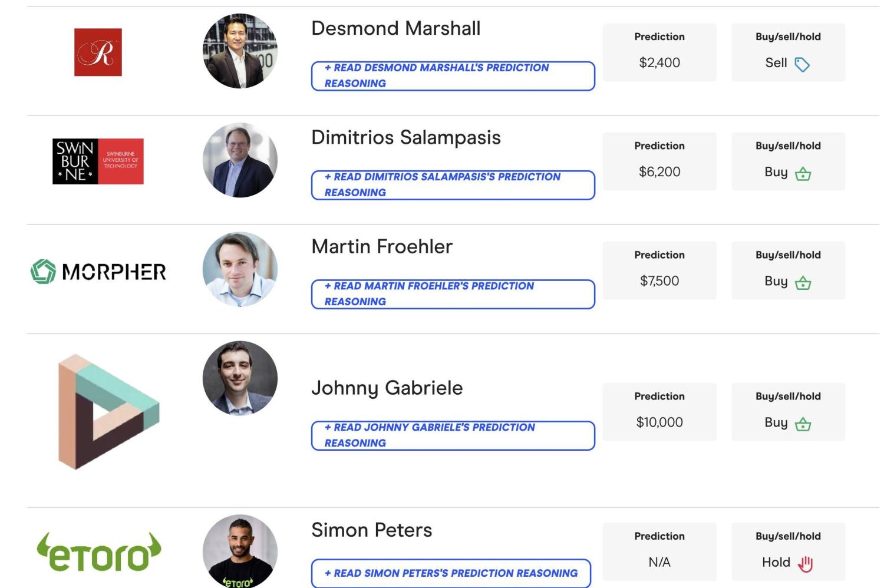Click the Morpher logo
The height and width of the screenshot is (588, 884).
point(98,272)
